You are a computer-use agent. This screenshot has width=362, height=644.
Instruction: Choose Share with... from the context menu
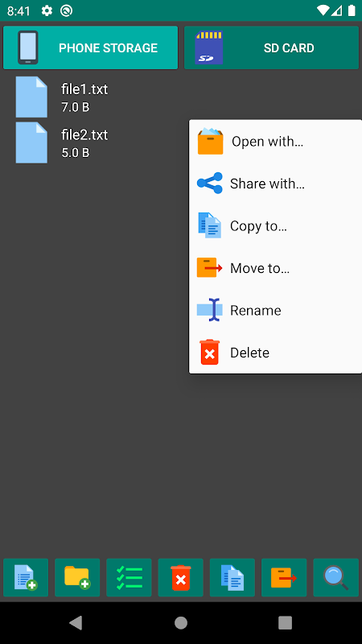point(275,184)
